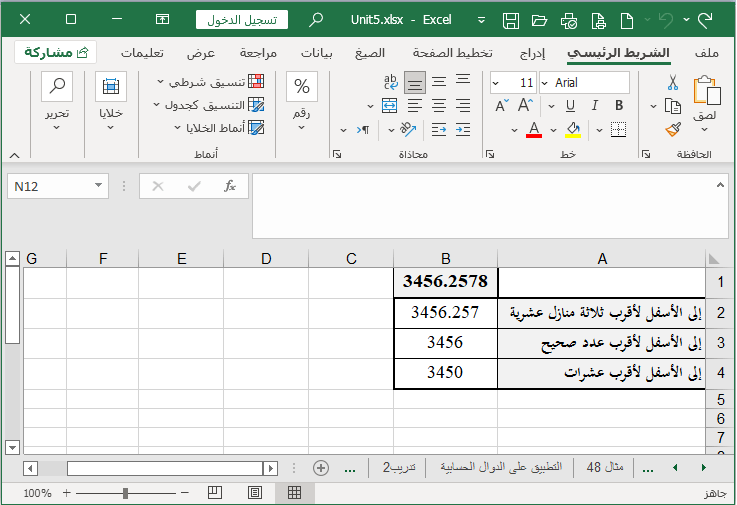The image size is (737, 505).
Task: Toggle Bold formatting
Action: (x=619, y=105)
